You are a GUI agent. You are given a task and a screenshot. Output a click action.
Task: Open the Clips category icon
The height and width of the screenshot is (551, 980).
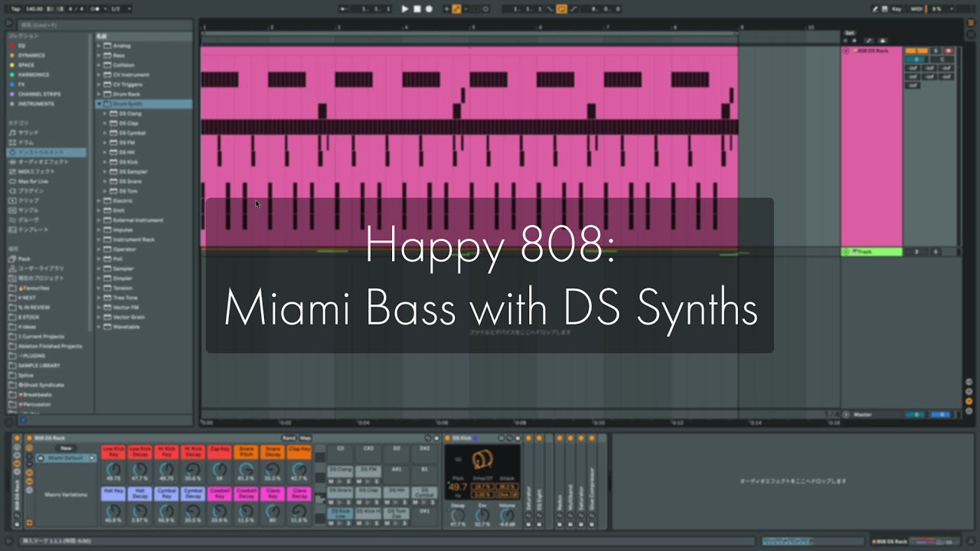pos(12,201)
